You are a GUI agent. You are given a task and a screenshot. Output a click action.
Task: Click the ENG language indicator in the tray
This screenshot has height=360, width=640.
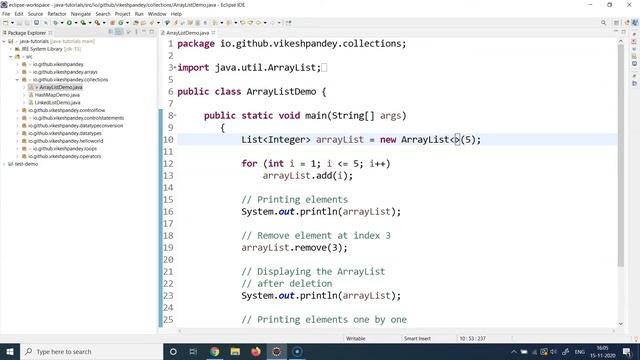(580, 351)
